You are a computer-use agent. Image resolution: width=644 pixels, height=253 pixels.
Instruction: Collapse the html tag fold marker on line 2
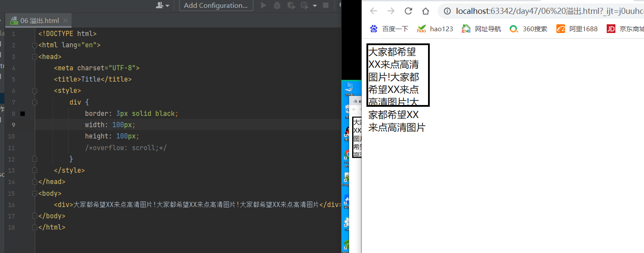pos(35,45)
